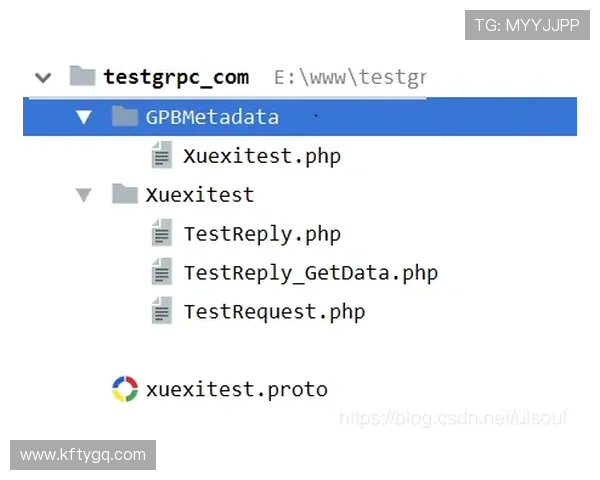Click the E:\www\testgr project path

pyautogui.click(x=350, y=77)
